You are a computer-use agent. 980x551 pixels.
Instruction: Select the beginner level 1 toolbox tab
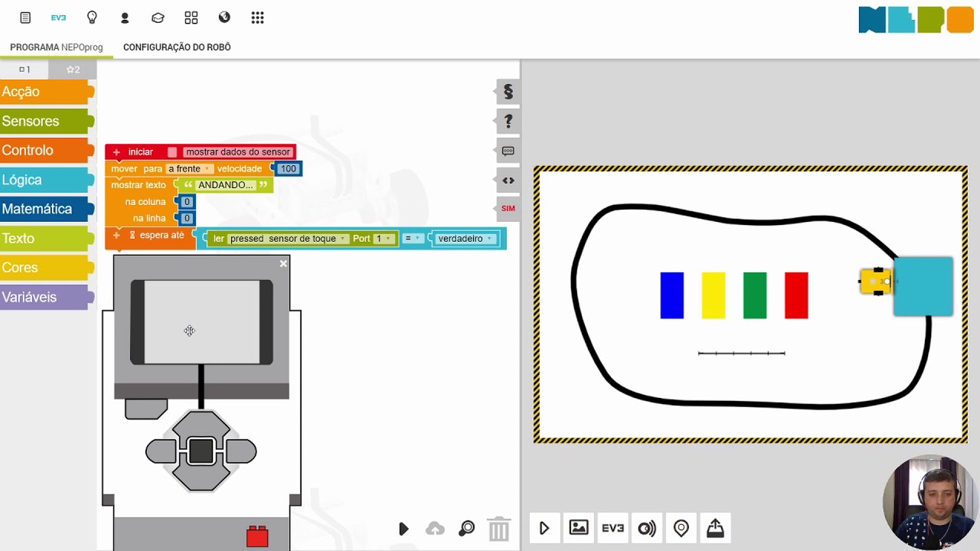(24, 70)
